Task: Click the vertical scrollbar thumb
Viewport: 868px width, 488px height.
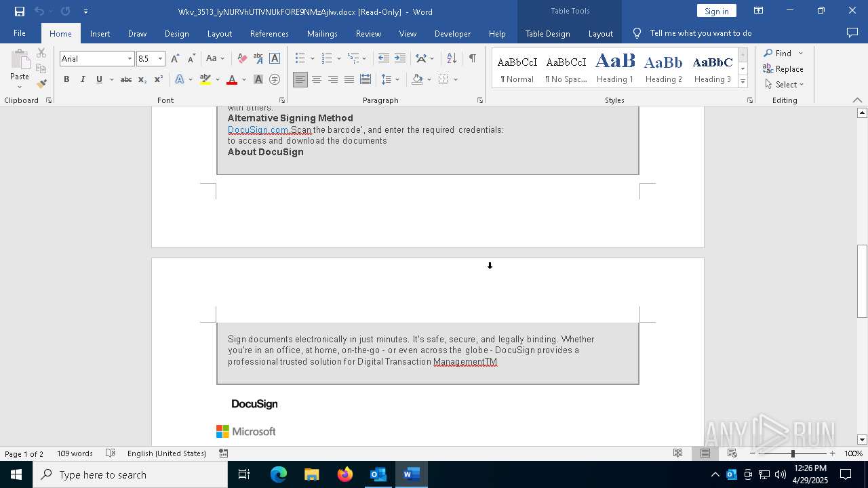Action: (x=862, y=281)
